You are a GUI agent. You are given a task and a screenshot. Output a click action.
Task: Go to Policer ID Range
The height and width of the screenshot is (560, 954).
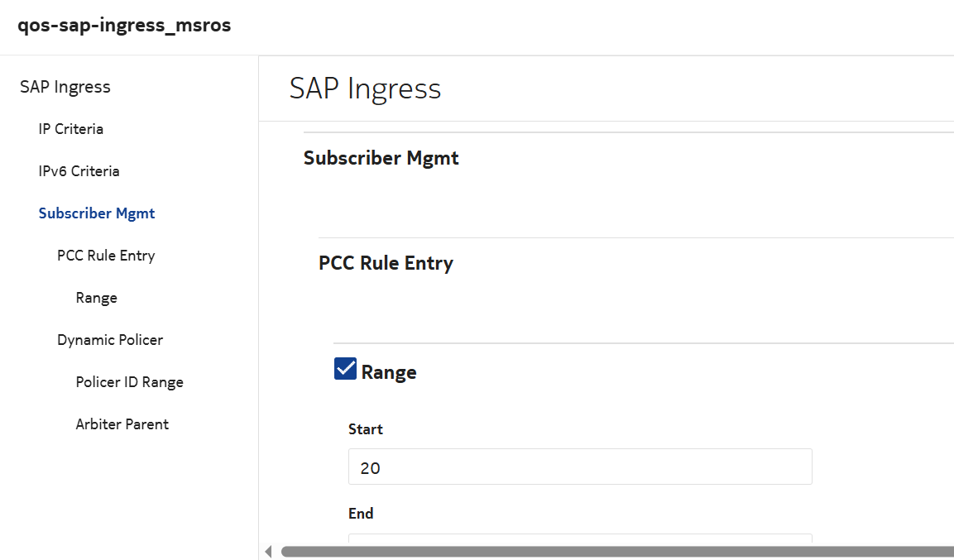pyautogui.click(x=129, y=382)
